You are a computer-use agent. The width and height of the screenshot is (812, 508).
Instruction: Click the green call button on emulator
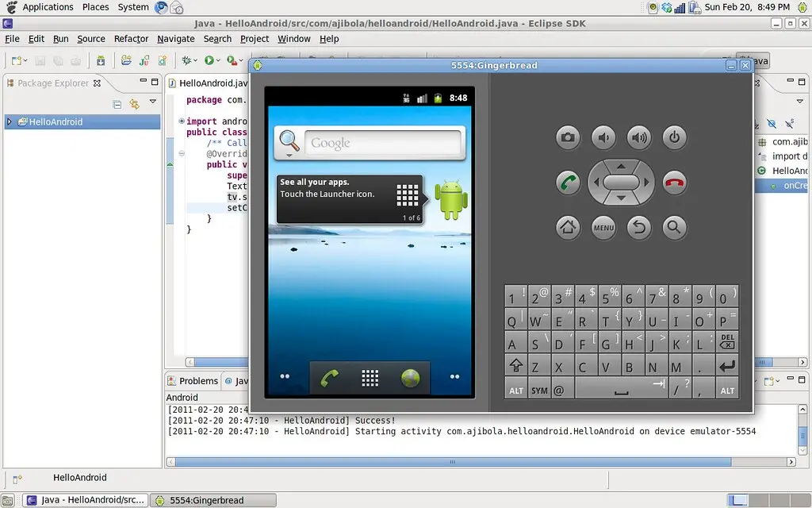(568, 183)
